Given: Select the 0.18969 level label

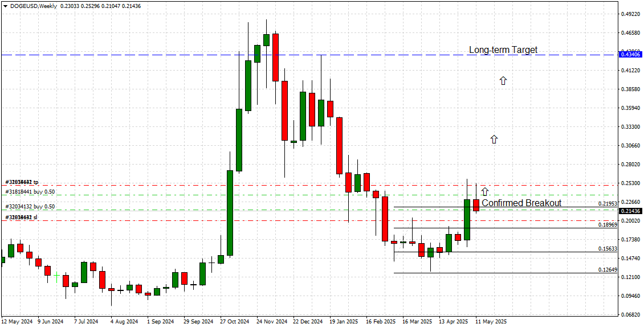Looking at the screenshot, I should (608, 225).
